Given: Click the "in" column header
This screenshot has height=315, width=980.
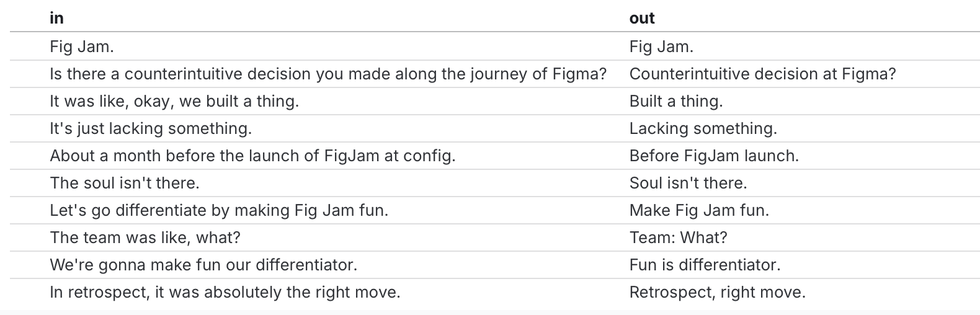Looking at the screenshot, I should pos(57,18).
